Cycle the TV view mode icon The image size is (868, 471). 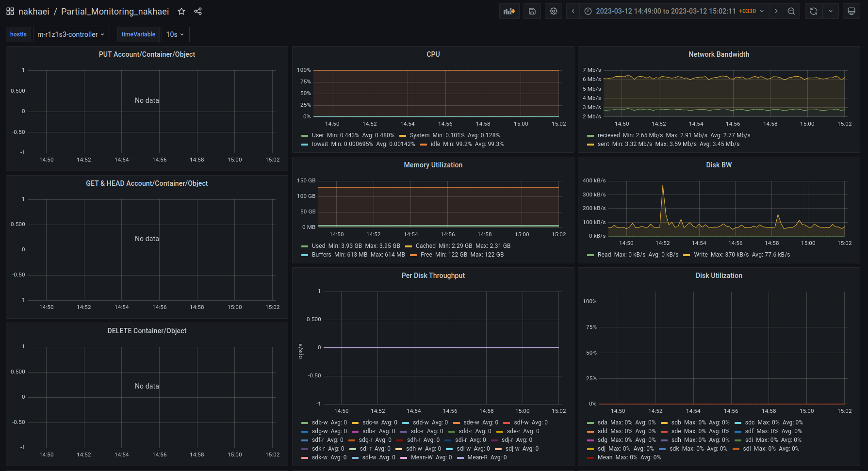click(852, 11)
